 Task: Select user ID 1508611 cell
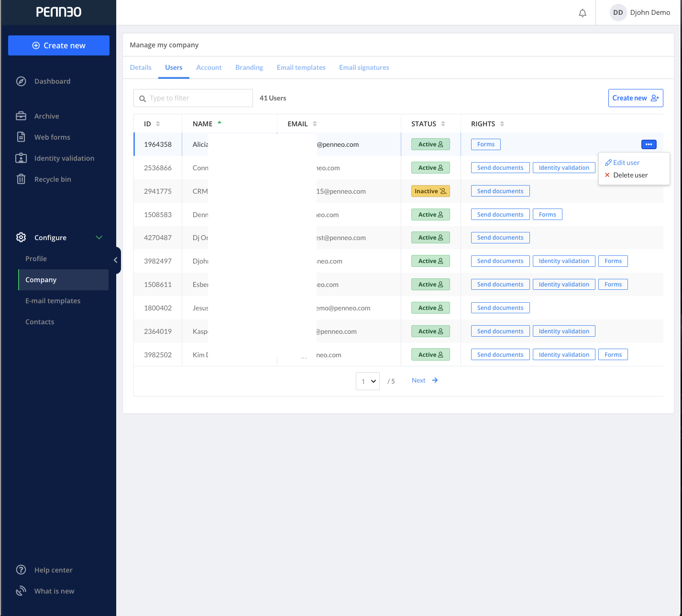pos(158,285)
